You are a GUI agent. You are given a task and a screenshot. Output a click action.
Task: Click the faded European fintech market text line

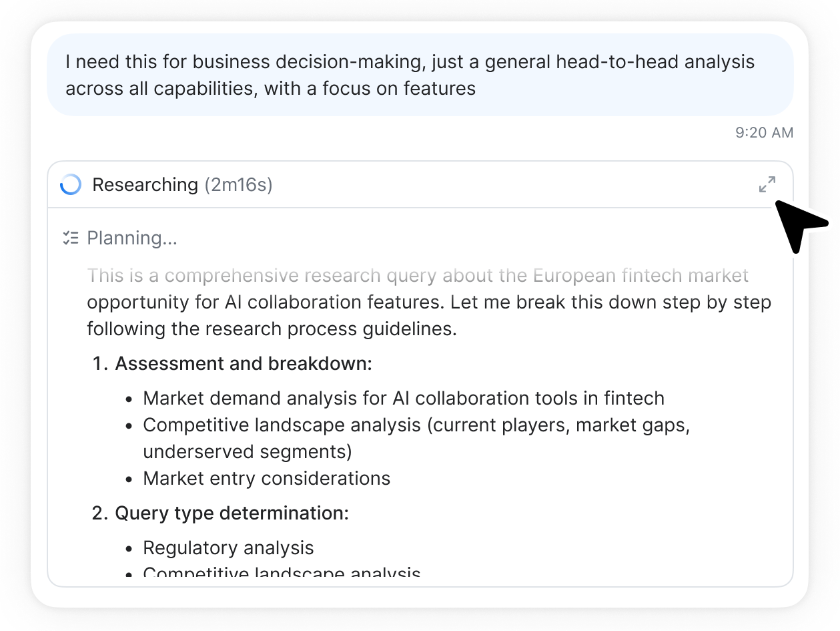[x=418, y=275]
